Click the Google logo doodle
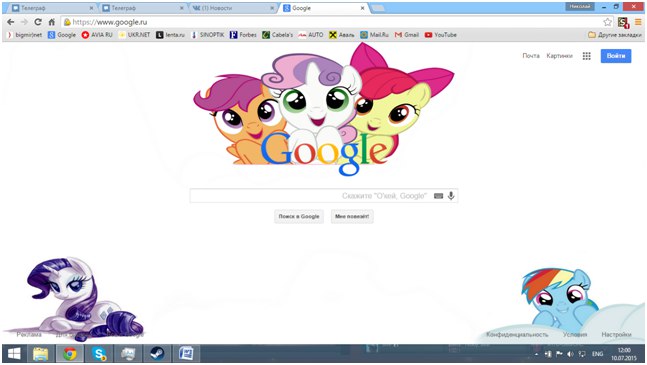 click(324, 109)
